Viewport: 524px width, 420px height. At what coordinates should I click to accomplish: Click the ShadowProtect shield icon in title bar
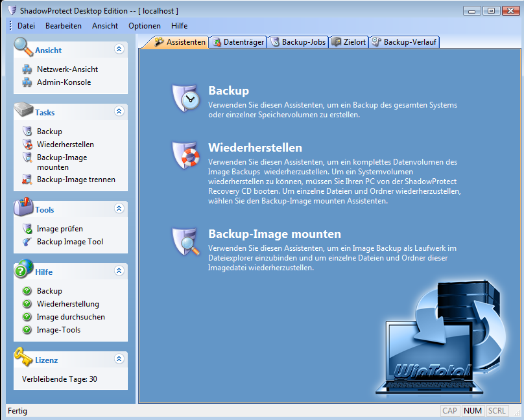click(x=12, y=10)
